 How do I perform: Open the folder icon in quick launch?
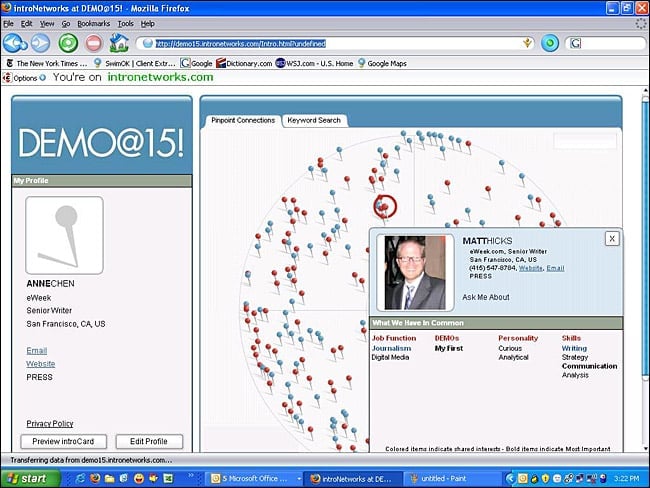pyautogui.click(x=109, y=478)
